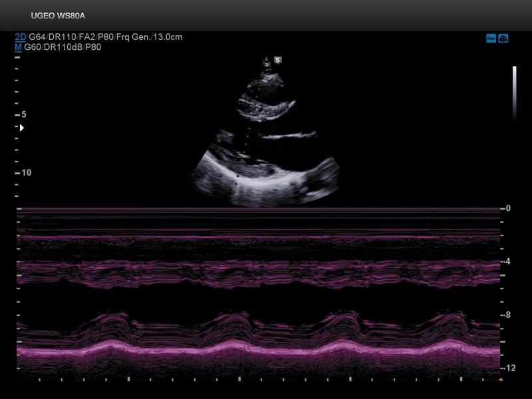Select the M mode label
Viewport: 532px width, 399px height.
pos(18,47)
